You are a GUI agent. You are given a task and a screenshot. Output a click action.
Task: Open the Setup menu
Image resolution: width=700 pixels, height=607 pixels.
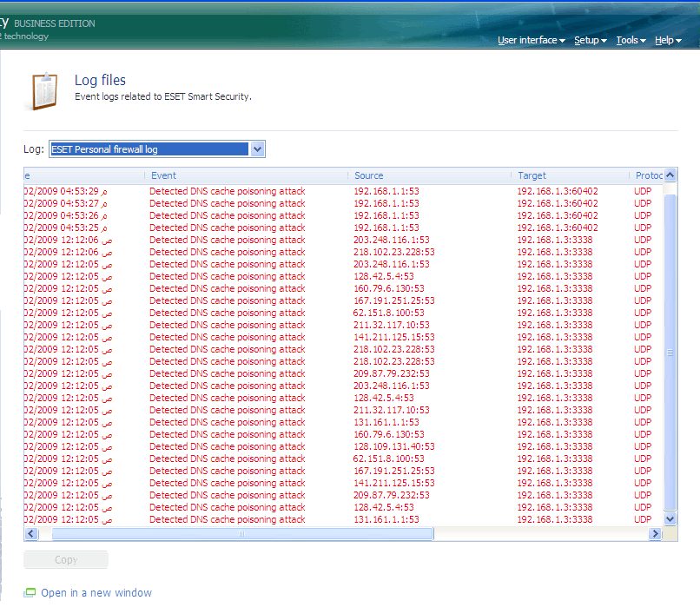tap(590, 41)
